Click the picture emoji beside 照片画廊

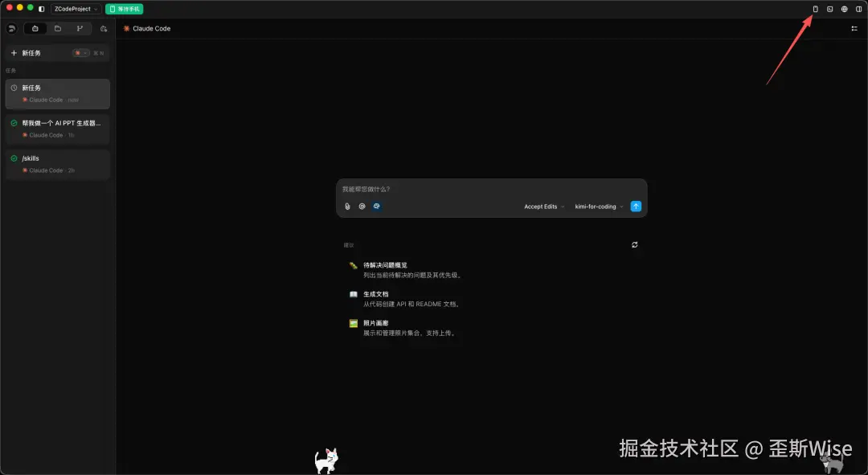coord(353,323)
